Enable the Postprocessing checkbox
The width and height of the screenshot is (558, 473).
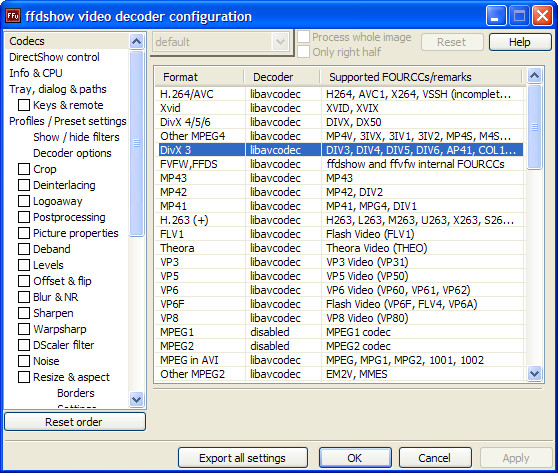[24, 217]
